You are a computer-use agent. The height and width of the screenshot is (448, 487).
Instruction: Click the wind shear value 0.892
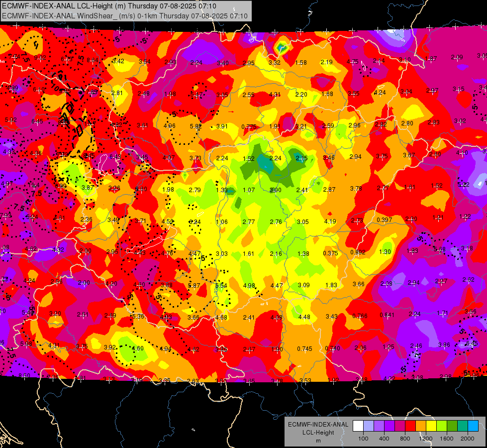[x=358, y=252]
